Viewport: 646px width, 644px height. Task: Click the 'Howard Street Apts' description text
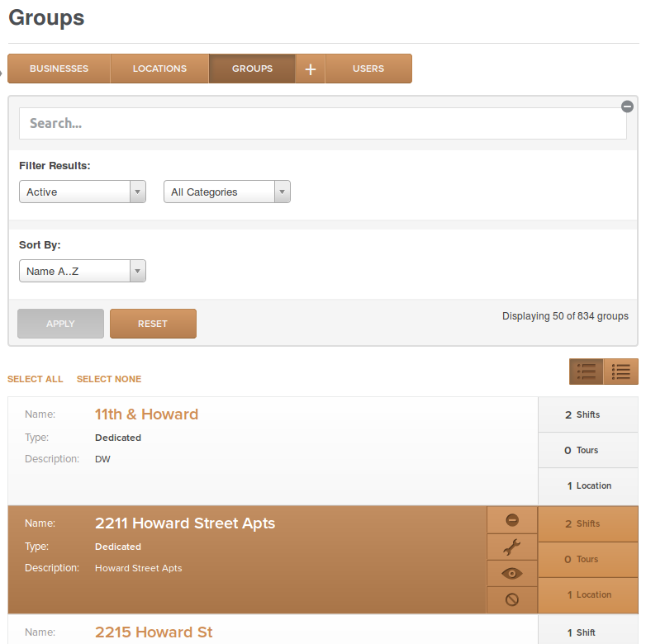coord(139,568)
